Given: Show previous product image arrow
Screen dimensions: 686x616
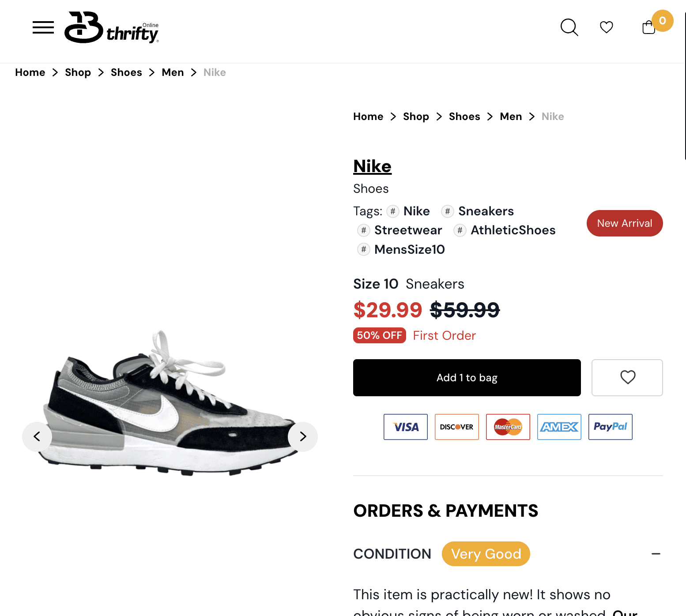Looking at the screenshot, I should click(37, 437).
